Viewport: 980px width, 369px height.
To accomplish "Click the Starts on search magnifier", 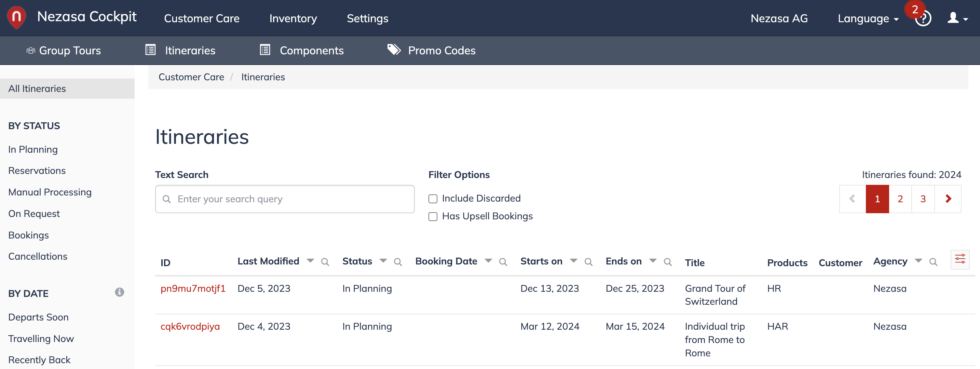I will (588, 262).
